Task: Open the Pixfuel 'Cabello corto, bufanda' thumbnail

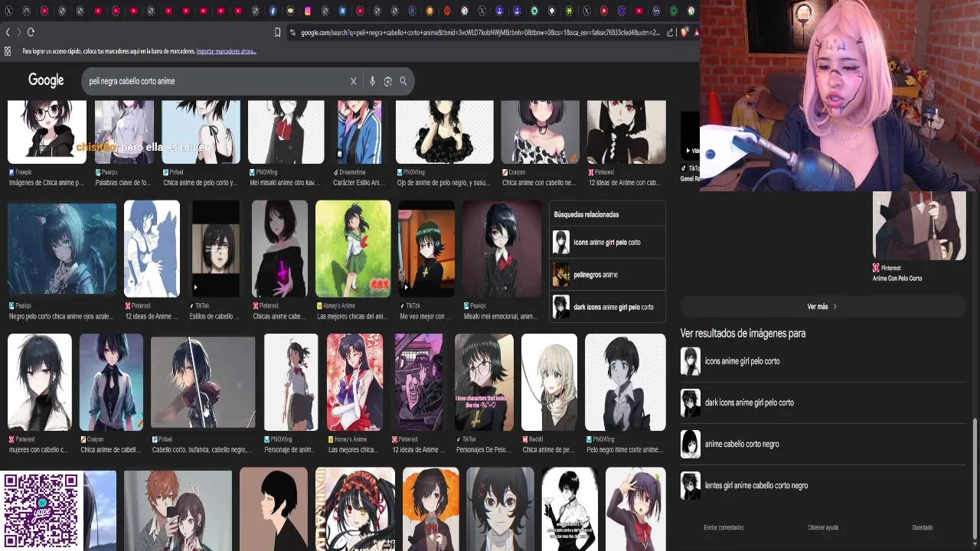Action: [203, 382]
